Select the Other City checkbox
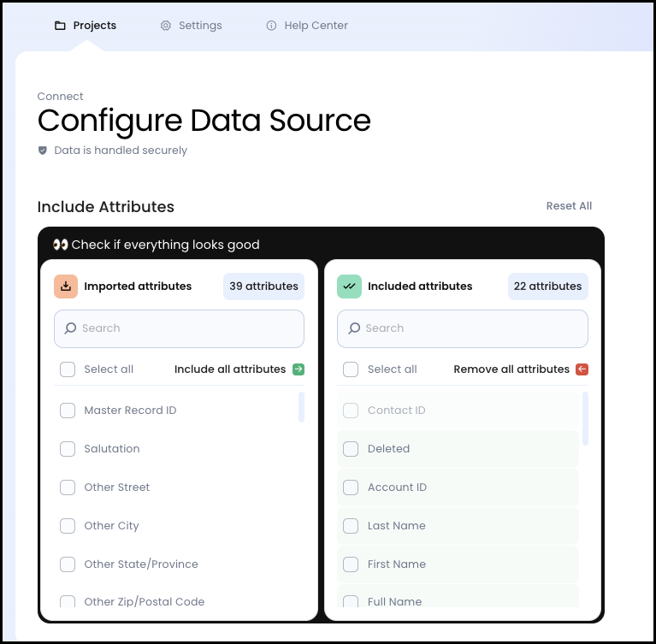Image resolution: width=656 pixels, height=644 pixels. click(68, 526)
